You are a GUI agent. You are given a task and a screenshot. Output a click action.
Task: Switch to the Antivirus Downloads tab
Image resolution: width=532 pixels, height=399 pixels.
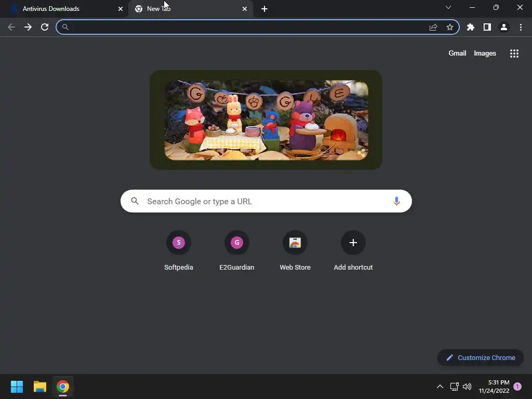(x=63, y=9)
